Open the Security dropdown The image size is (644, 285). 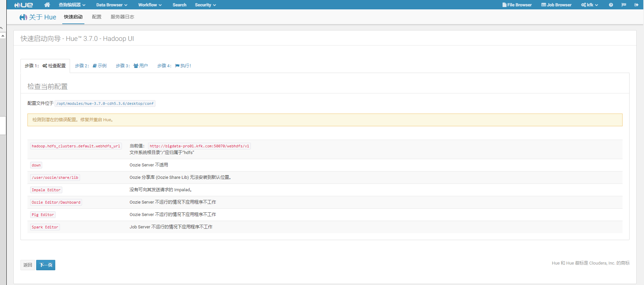206,5
